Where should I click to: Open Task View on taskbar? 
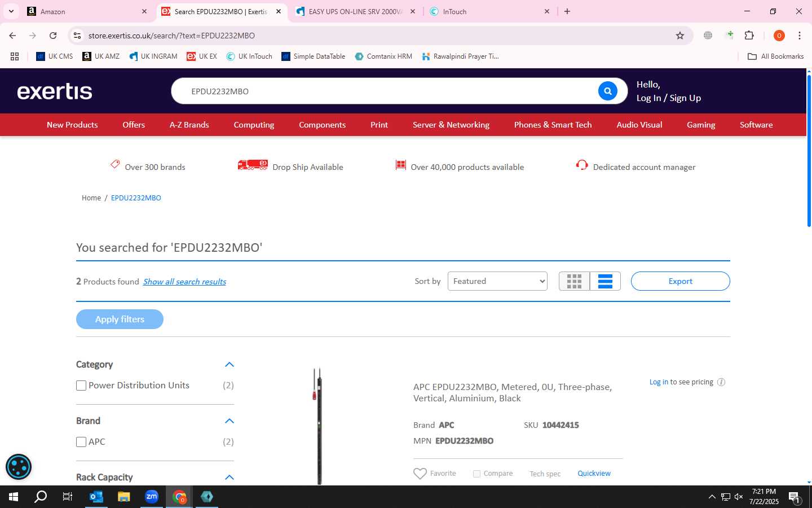68,497
